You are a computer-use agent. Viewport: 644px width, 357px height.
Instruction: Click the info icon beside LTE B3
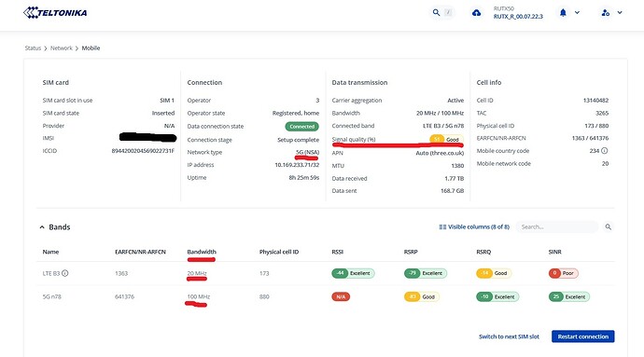click(x=65, y=273)
